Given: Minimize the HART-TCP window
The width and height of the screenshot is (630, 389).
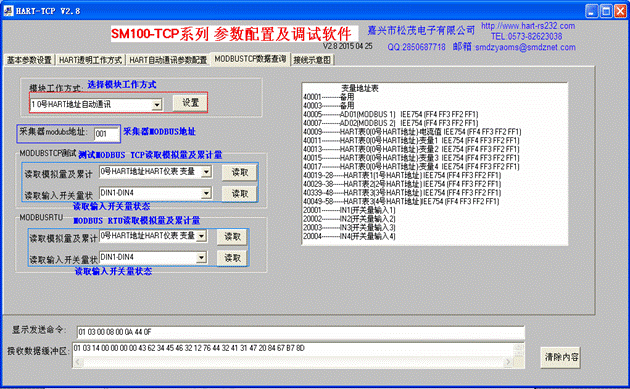Looking at the screenshot, I should (x=591, y=11).
